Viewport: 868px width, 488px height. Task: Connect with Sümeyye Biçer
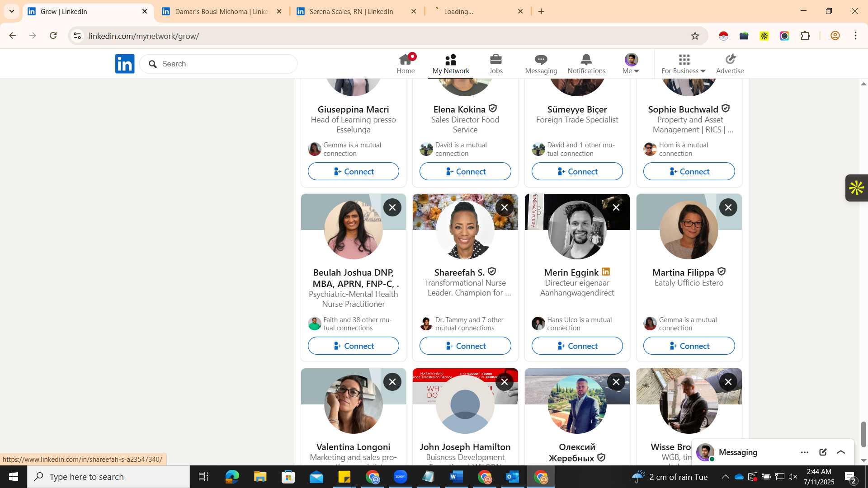[x=577, y=171]
